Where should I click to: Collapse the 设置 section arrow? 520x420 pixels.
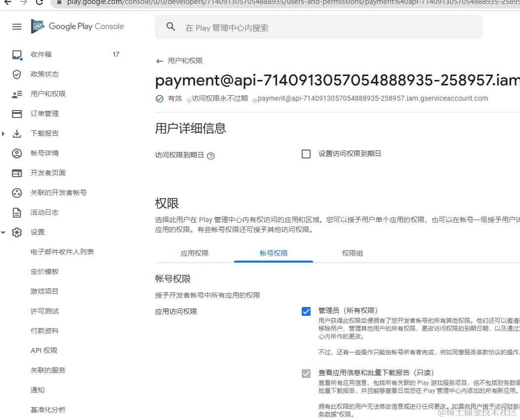(3, 232)
